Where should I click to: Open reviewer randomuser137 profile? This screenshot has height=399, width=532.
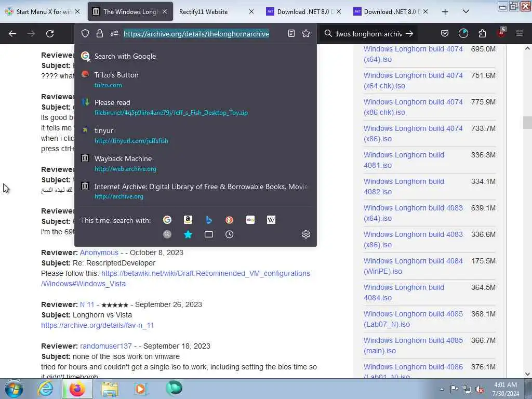(105, 345)
